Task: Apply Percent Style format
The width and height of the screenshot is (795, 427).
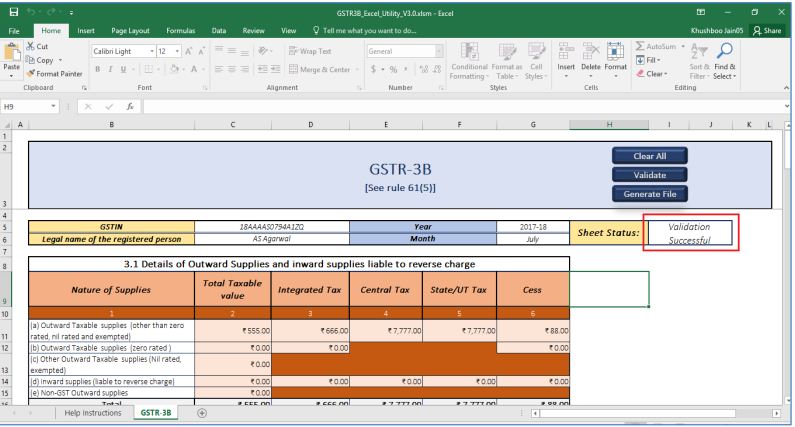Action: (393, 69)
